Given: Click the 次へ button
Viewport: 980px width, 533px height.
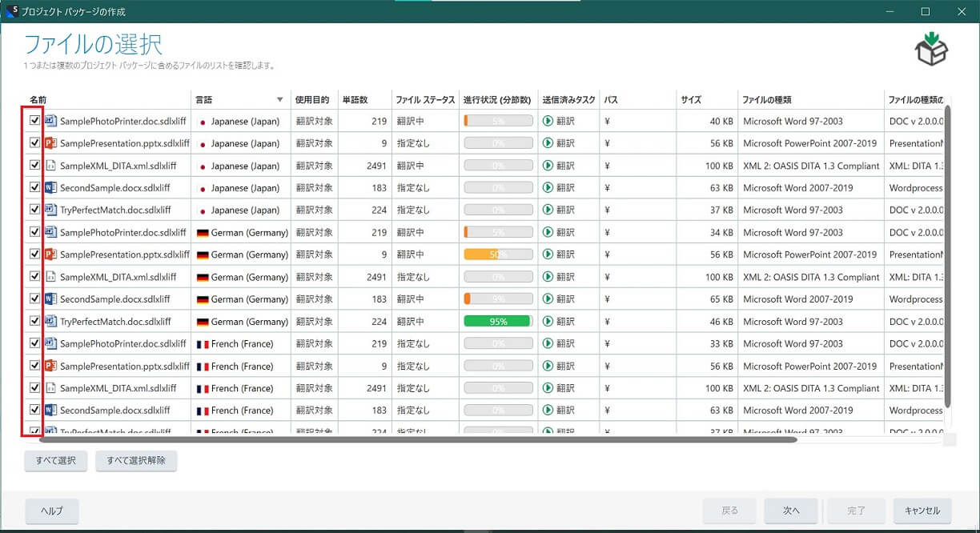Looking at the screenshot, I should click(790, 511).
